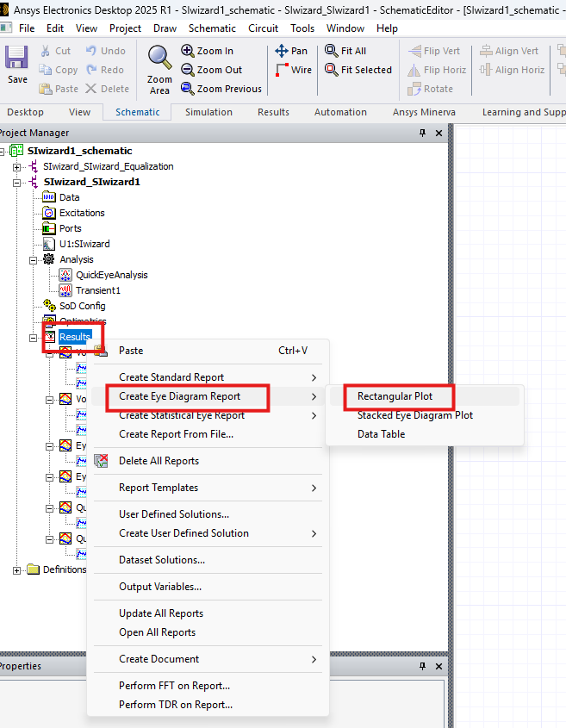
Task: Click the Zoom In icon
Action: 188,51
